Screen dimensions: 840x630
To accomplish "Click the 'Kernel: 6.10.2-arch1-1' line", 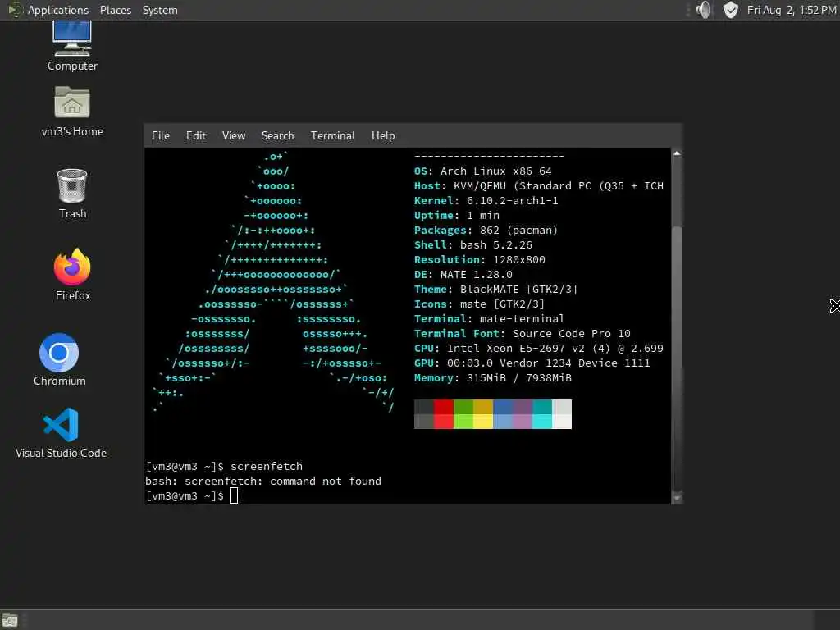I will [x=486, y=200].
